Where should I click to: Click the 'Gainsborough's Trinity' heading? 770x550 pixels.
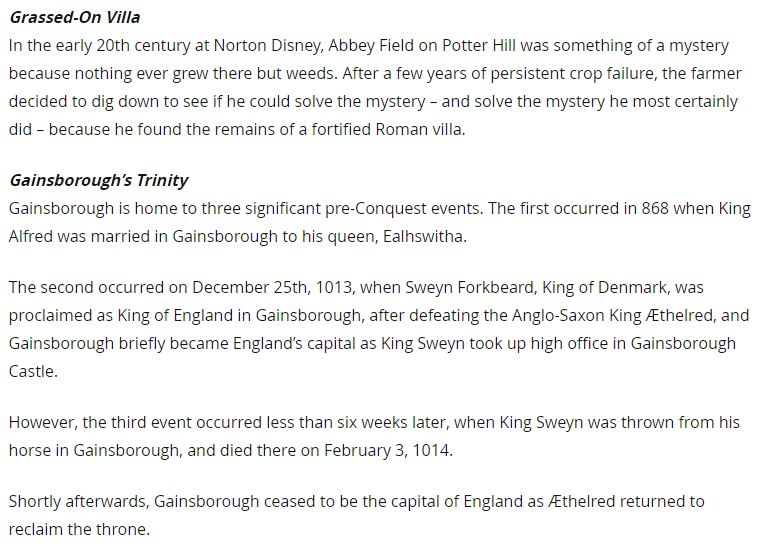pos(98,181)
